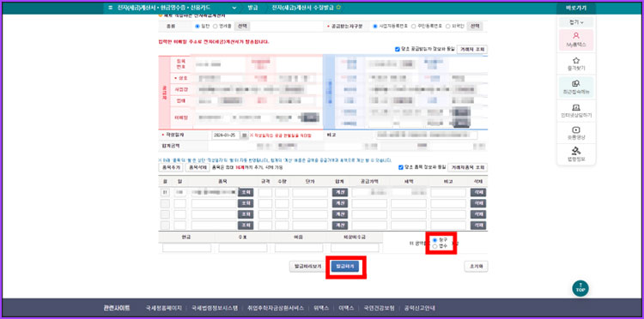Image resolution: width=644 pixels, height=319 pixels.
Task: Click the 어음 amount input field
Action: click(299, 248)
